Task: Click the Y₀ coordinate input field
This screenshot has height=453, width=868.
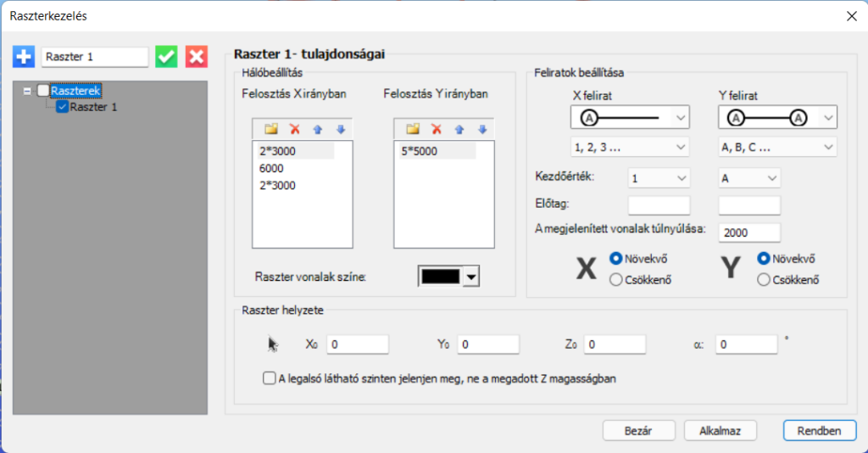Action: click(488, 344)
